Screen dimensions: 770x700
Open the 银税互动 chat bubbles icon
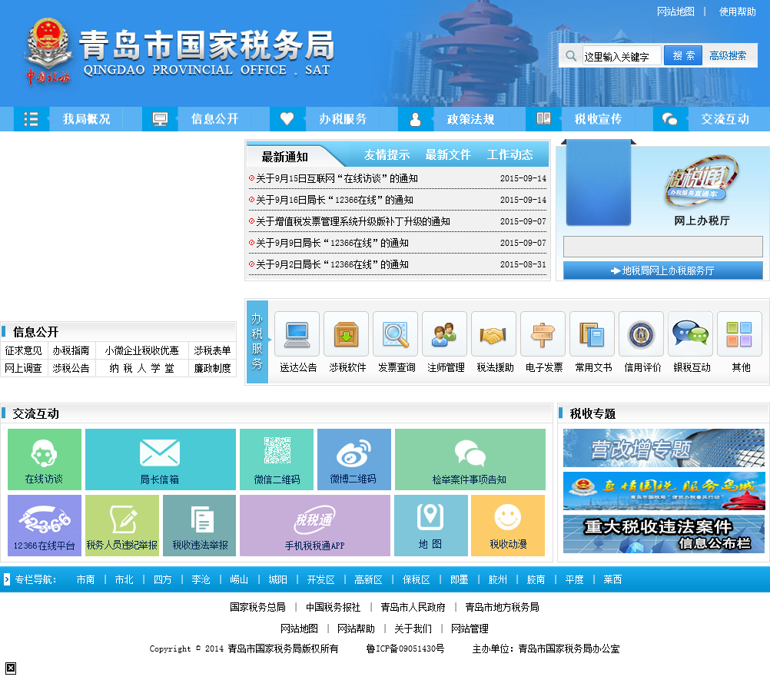click(690, 333)
